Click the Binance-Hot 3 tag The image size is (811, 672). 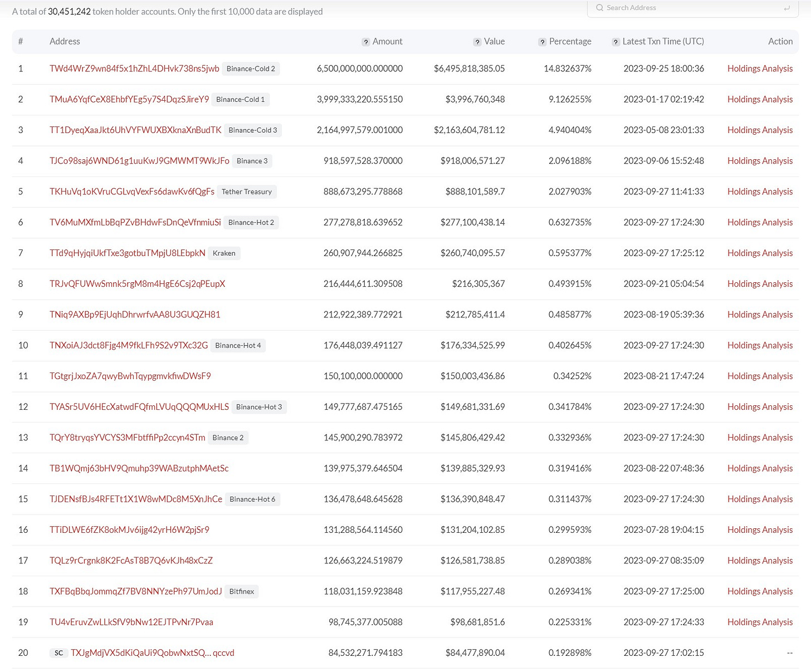[x=259, y=407]
